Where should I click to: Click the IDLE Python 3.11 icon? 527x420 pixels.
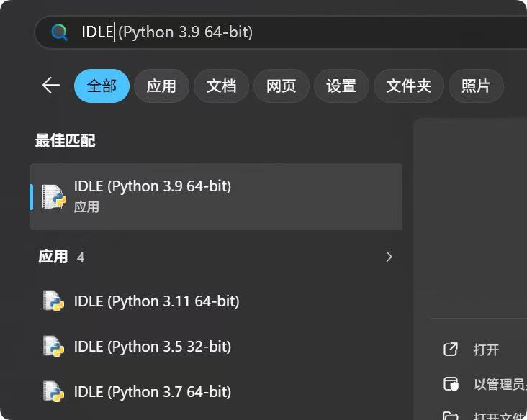[x=54, y=301]
